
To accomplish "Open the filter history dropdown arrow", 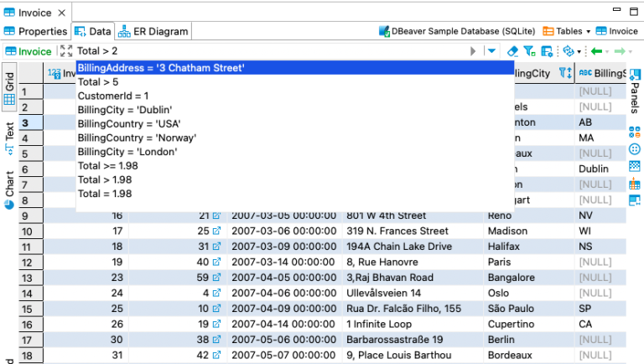I will tap(491, 51).
